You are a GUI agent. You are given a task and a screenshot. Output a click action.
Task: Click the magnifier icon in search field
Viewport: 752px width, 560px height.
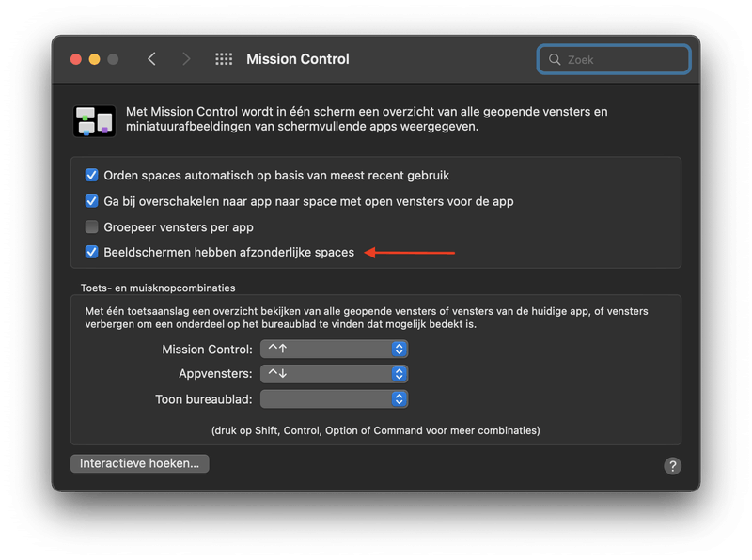[x=555, y=59]
